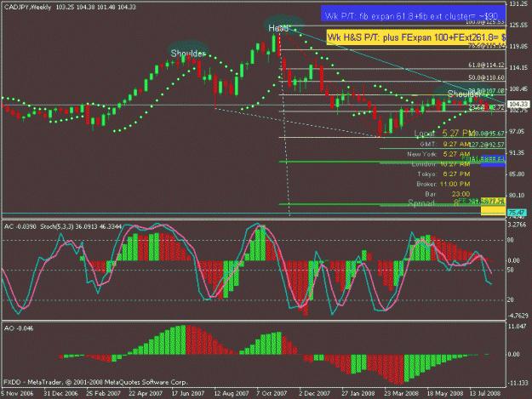The width and height of the screenshot is (532, 399).
Task: Click the -4.7629 indicator scale value
Action: coord(518,316)
